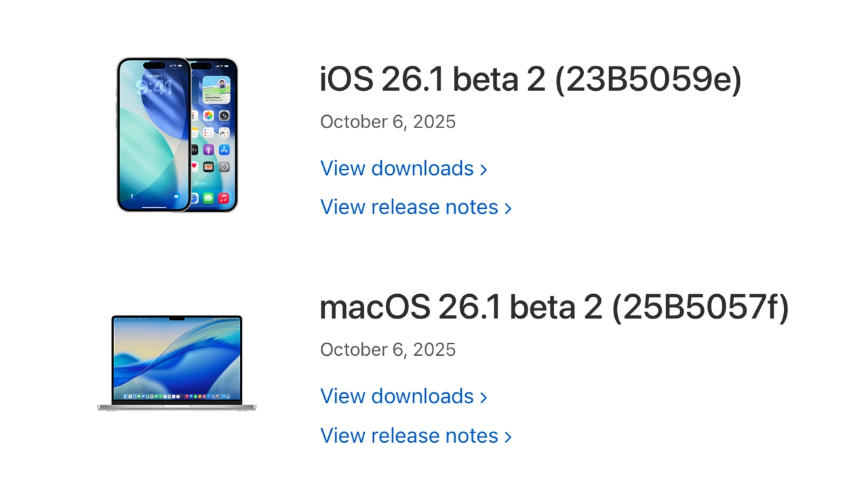Click Find My map widget on iPhone
This screenshot has height=488, width=868.
tap(216, 90)
